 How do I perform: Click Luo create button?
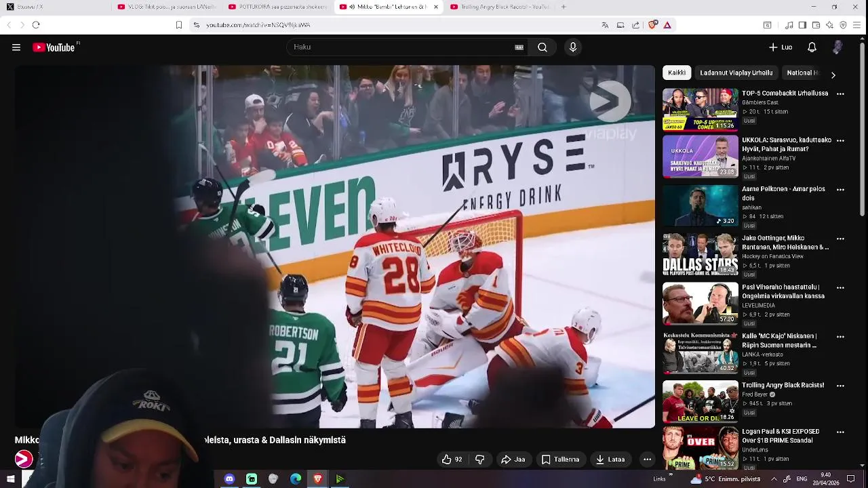(781, 47)
